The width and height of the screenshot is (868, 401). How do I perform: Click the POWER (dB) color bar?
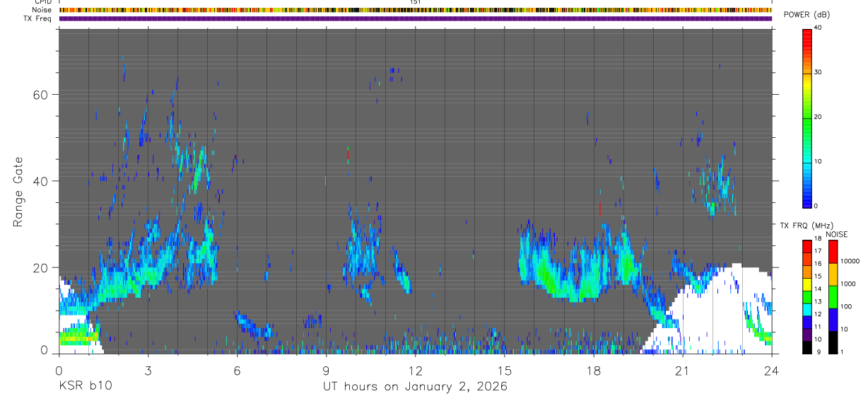[807, 117]
